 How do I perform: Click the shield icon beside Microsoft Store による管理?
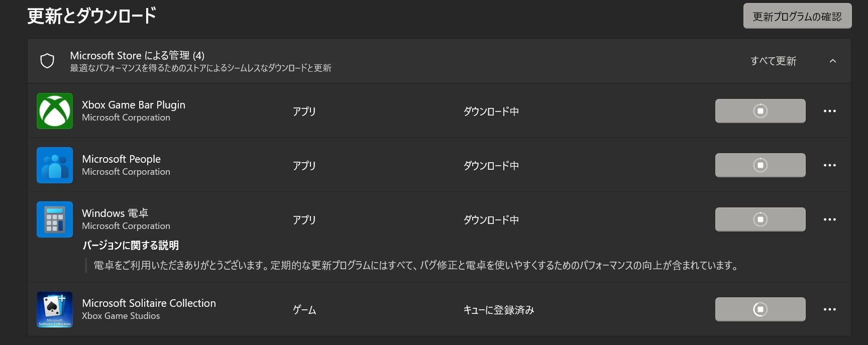[x=47, y=61]
